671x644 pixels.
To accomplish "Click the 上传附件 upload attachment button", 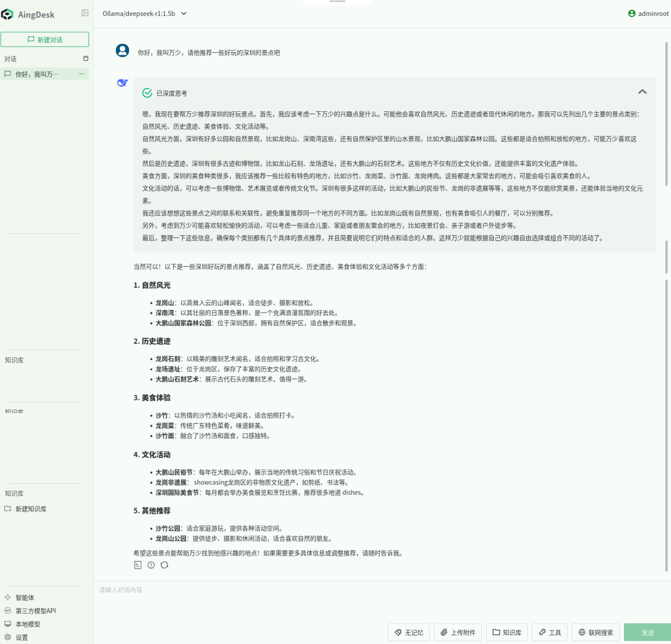I will (458, 632).
